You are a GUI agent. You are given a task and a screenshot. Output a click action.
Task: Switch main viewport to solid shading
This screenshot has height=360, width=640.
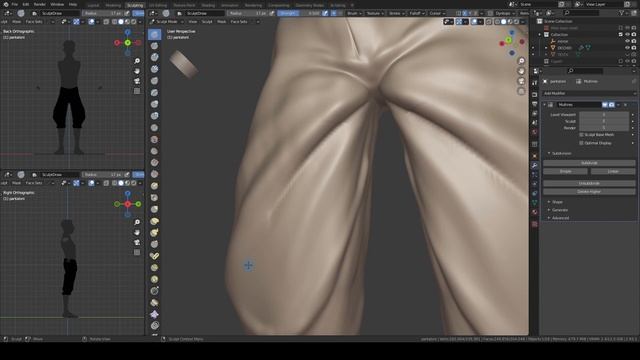point(503,22)
